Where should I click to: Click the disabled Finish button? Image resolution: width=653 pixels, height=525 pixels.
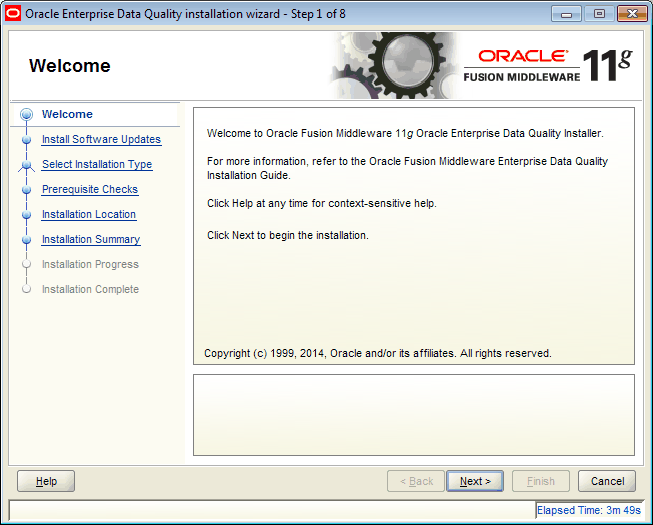click(541, 481)
